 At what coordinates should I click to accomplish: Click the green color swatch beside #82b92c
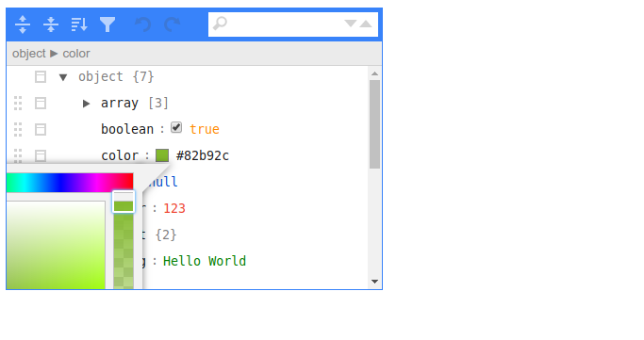[x=162, y=155]
